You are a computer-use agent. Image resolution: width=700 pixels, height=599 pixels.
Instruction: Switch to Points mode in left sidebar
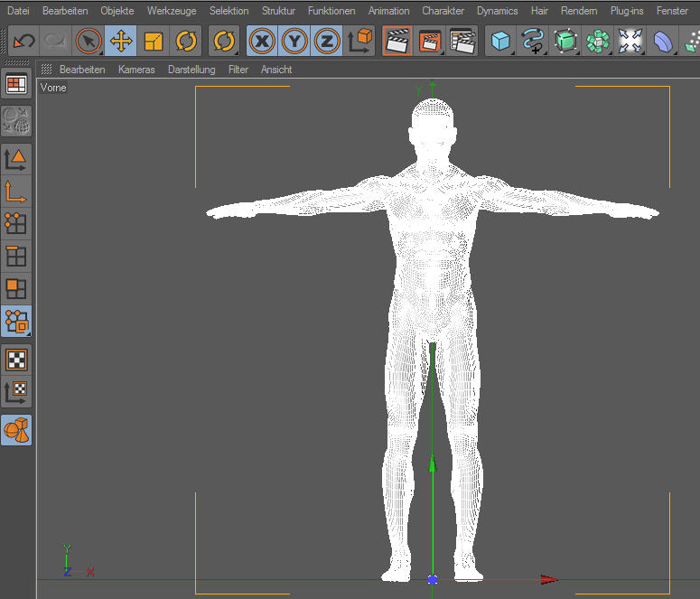(16, 222)
